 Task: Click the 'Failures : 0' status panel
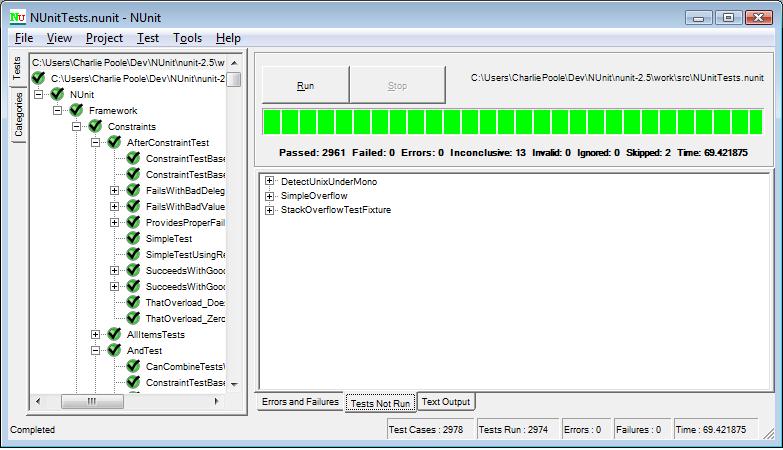(x=642, y=430)
